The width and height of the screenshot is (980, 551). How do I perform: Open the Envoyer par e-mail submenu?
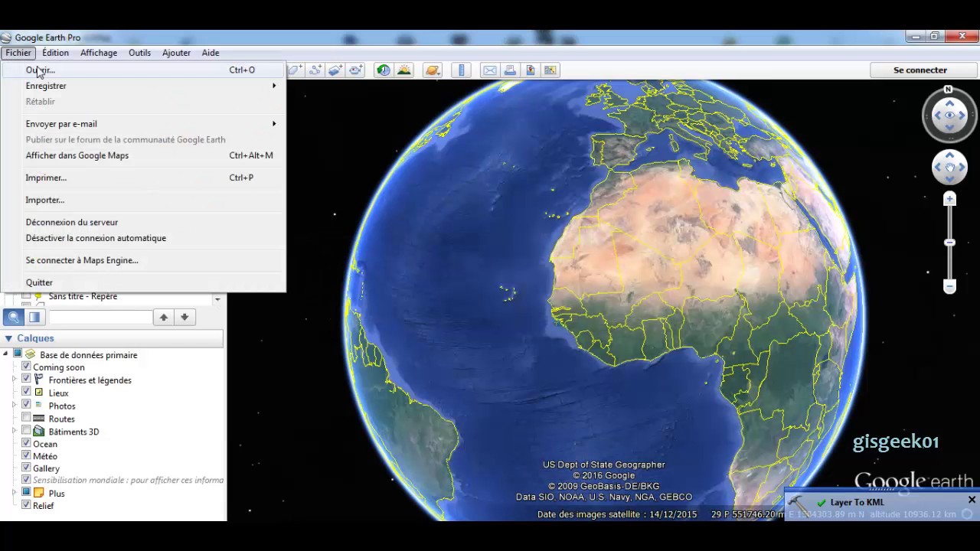point(274,123)
